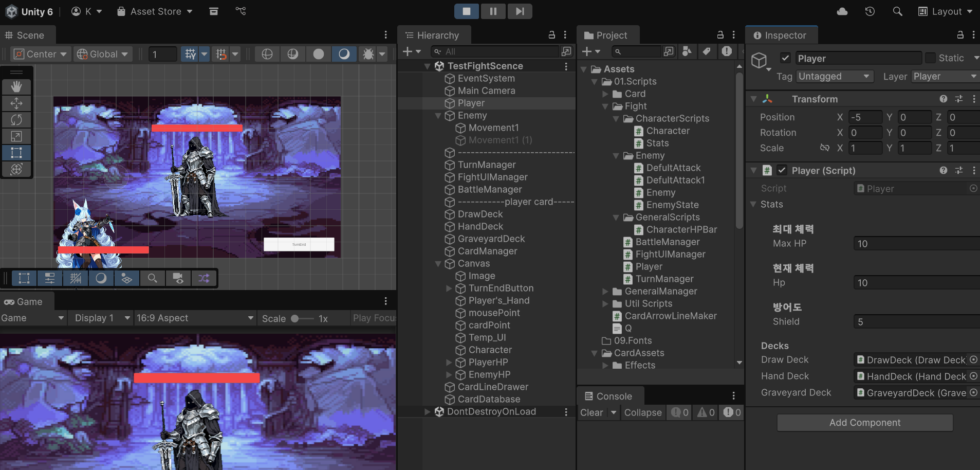Viewport: 980px width, 470px height.
Task: Select the Rect tool in Scene toolbar
Action: point(16,152)
